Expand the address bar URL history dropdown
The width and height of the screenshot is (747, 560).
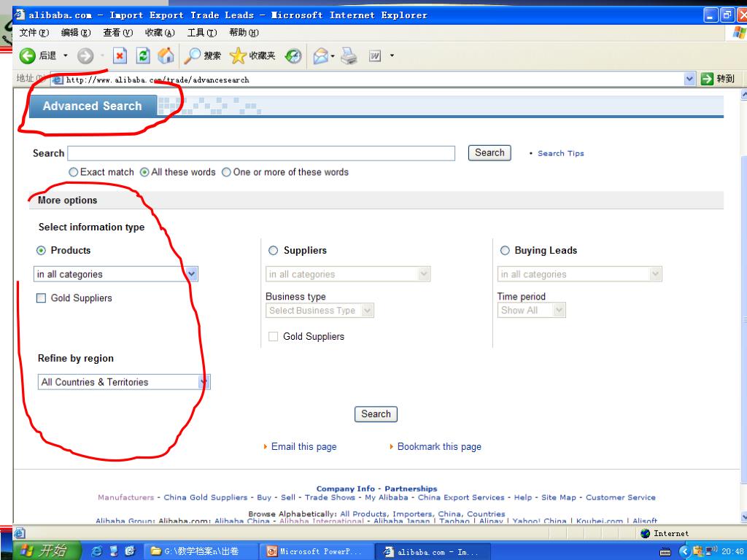(689, 79)
